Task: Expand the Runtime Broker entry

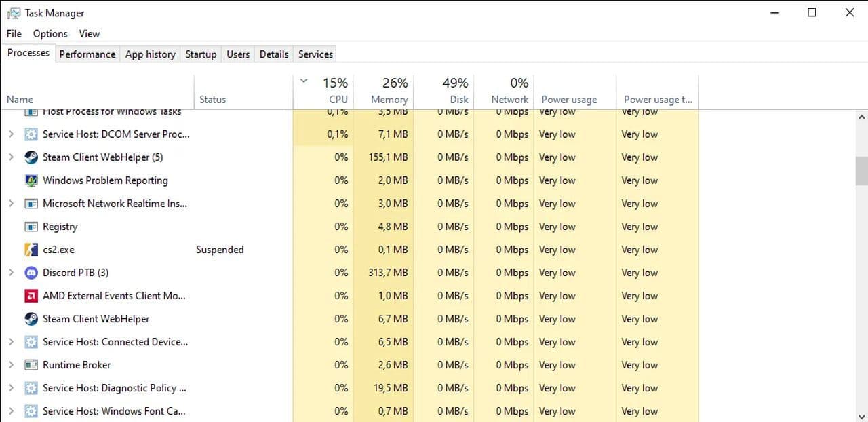Action: point(11,365)
